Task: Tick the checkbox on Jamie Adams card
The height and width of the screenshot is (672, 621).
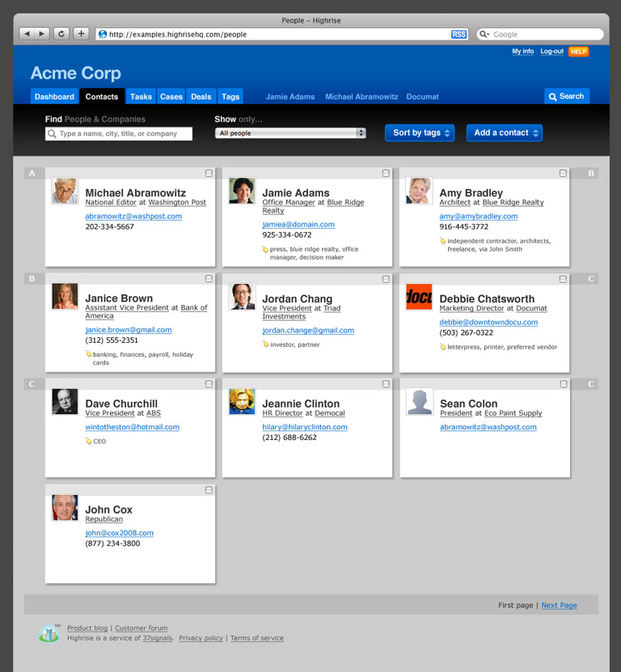Action: pos(386,173)
